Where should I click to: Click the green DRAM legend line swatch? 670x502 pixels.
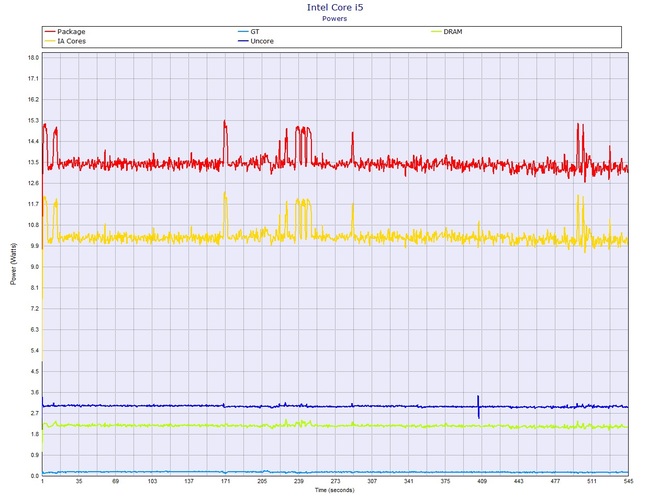tap(436, 32)
